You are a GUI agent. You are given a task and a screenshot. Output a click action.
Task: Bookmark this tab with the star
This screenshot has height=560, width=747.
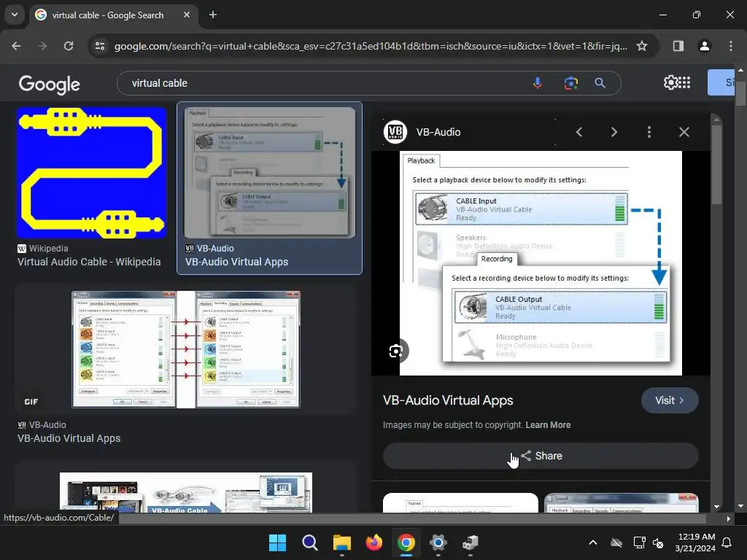642,46
